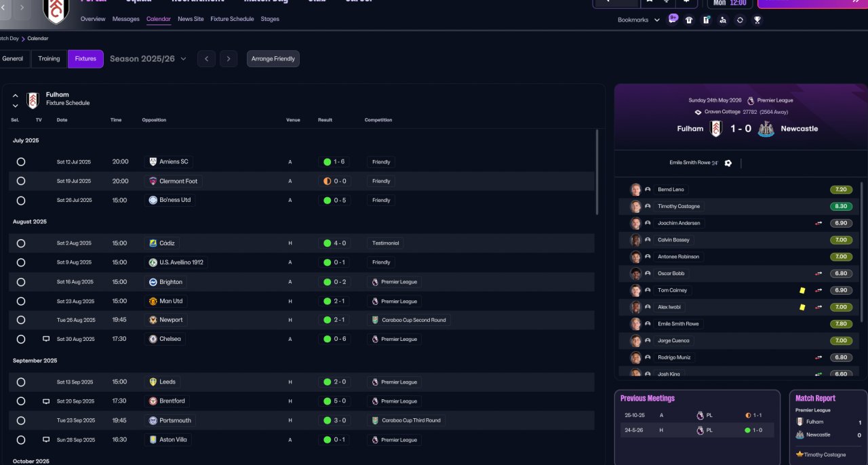Click the goal icon next to Emile Smith Rowe 24'
Viewport: 868px width, 465px height.
coord(728,163)
